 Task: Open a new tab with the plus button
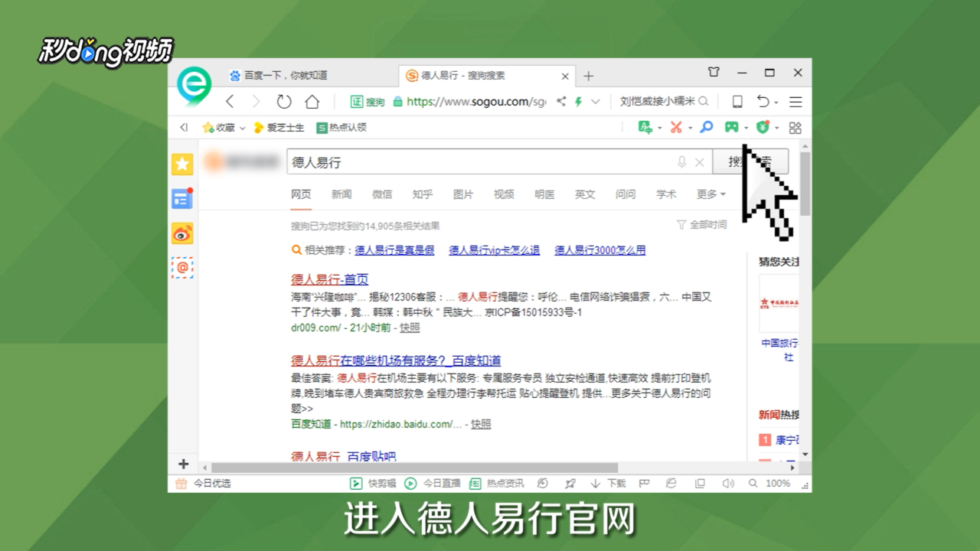(x=588, y=76)
